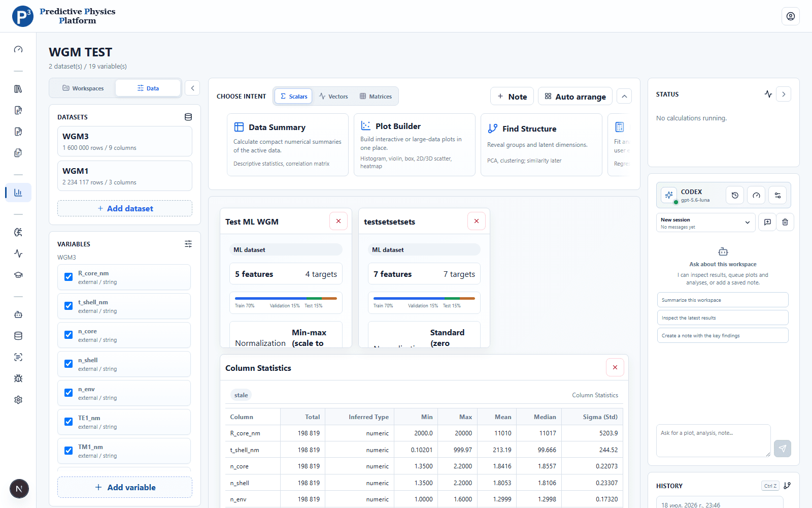
Task: Add a Note to the workspace
Action: pyautogui.click(x=512, y=97)
